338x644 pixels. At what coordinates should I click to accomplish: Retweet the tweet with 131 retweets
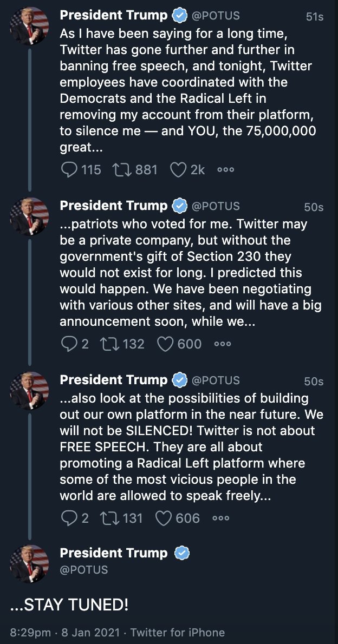(x=111, y=518)
